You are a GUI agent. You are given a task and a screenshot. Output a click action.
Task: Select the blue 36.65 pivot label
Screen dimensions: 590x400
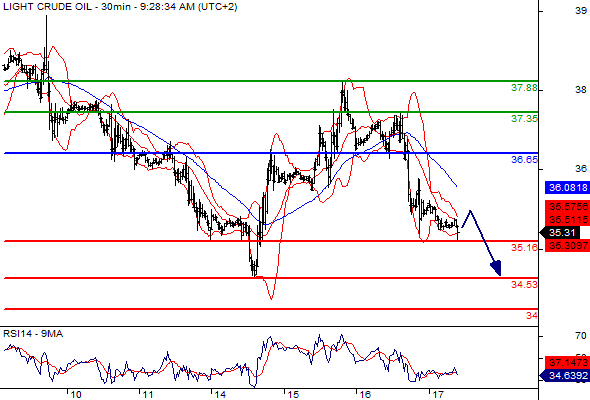pos(524,160)
